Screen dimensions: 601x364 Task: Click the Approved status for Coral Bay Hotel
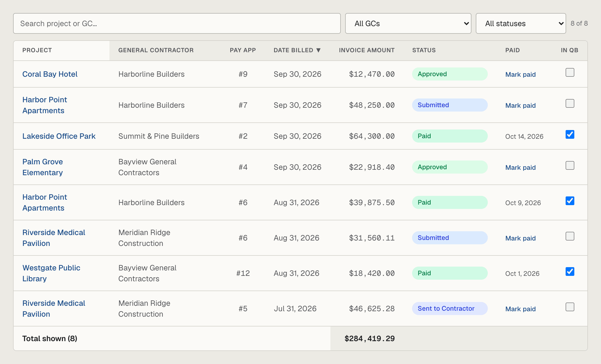click(x=450, y=74)
